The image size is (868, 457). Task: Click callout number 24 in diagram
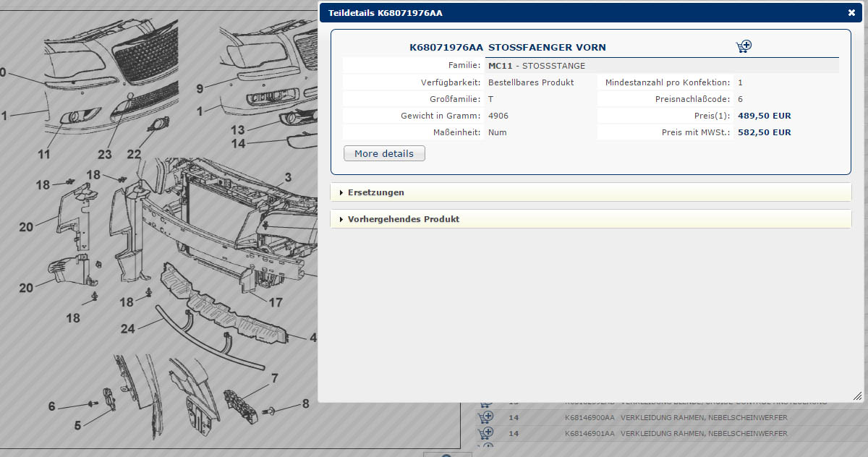click(127, 328)
